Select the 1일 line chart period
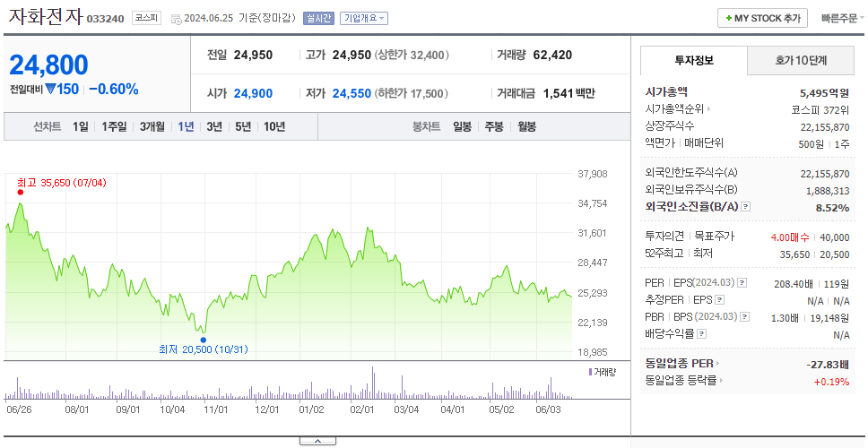This screenshot has width=868, height=448. tap(81, 126)
